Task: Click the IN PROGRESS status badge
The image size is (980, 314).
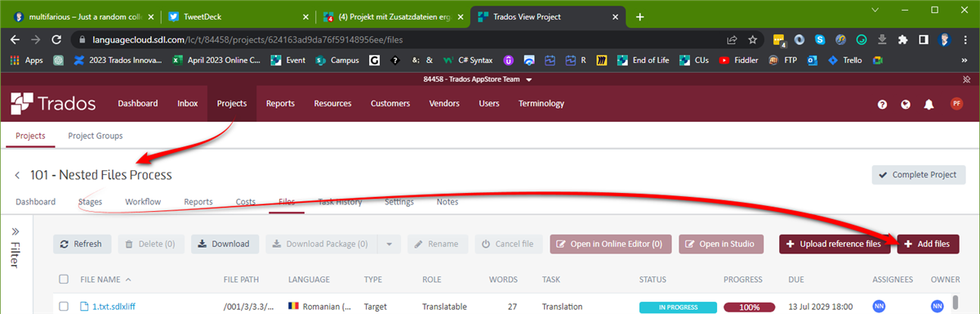Action: point(678,307)
